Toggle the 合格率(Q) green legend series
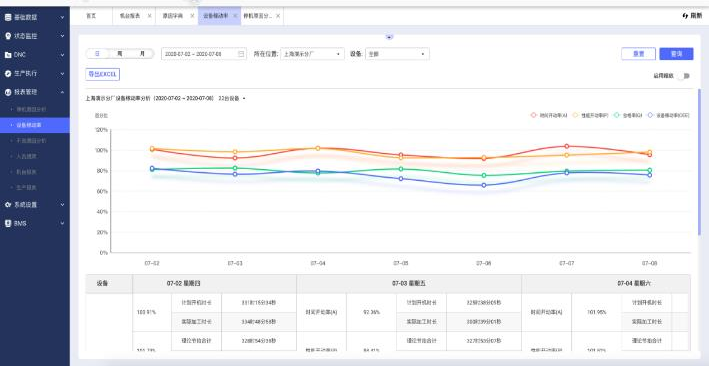Image resolution: width=709 pixels, height=366 pixels. coord(628,115)
